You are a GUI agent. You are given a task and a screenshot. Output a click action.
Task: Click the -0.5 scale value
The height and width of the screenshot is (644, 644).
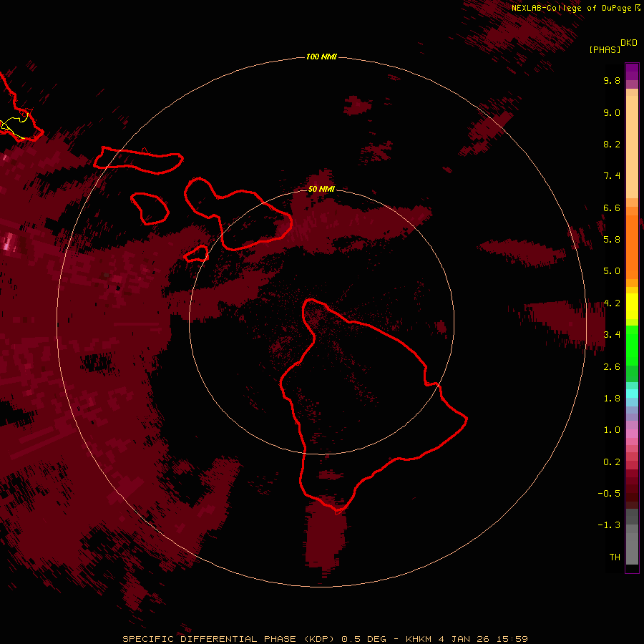[x=609, y=494]
